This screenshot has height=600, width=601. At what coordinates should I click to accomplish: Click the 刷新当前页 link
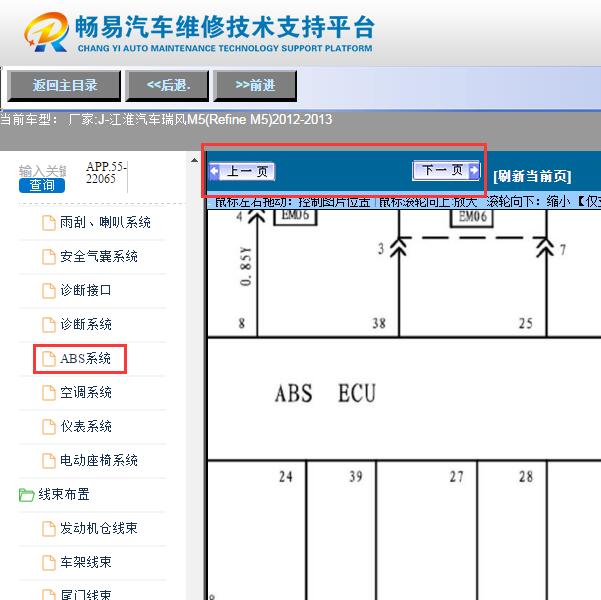[532, 176]
